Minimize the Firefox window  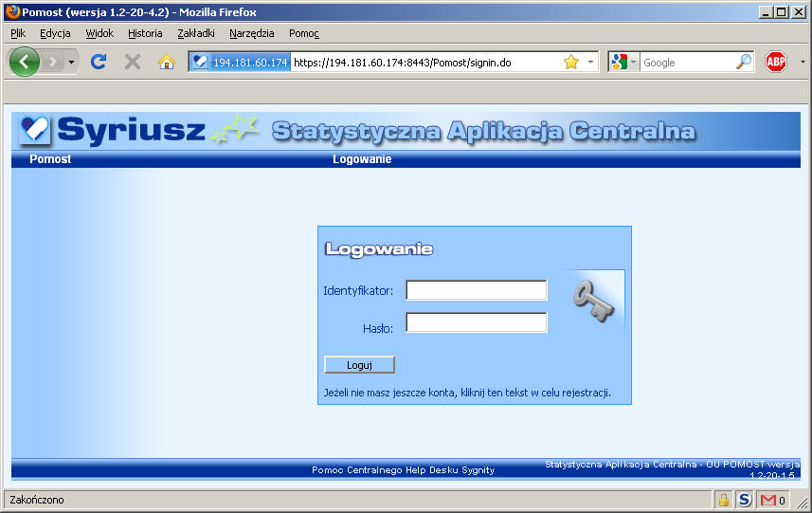click(767, 12)
